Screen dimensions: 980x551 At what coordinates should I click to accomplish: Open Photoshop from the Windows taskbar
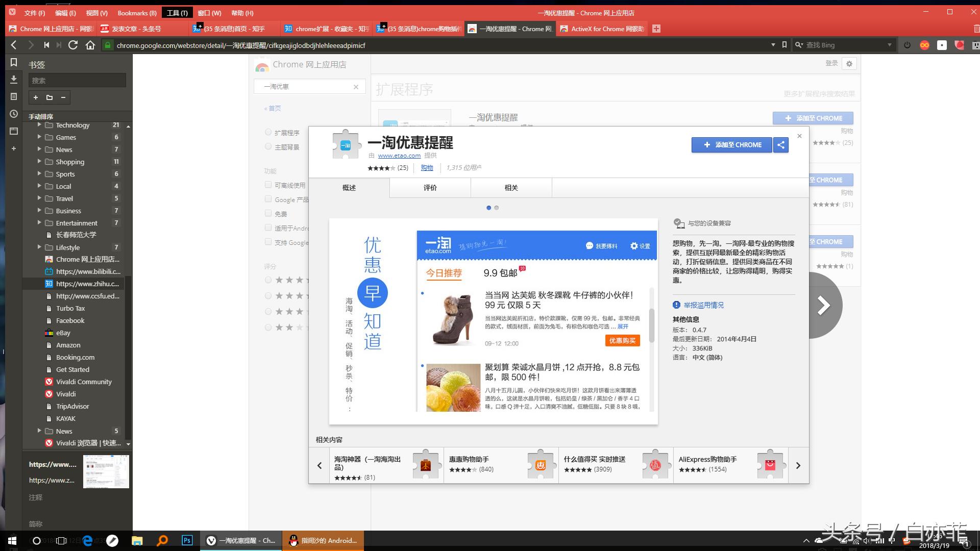pos(187,540)
